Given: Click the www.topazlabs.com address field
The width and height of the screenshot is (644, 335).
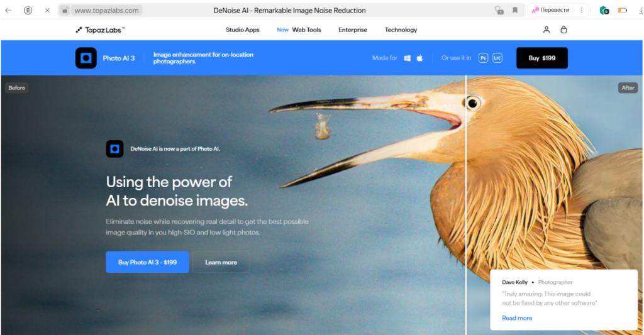Looking at the screenshot, I should click(x=106, y=10).
